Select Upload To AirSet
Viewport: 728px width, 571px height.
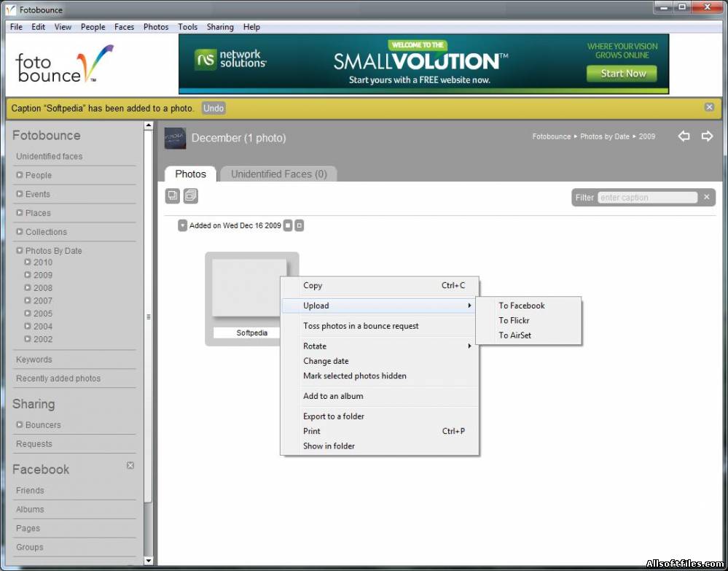pos(528,335)
